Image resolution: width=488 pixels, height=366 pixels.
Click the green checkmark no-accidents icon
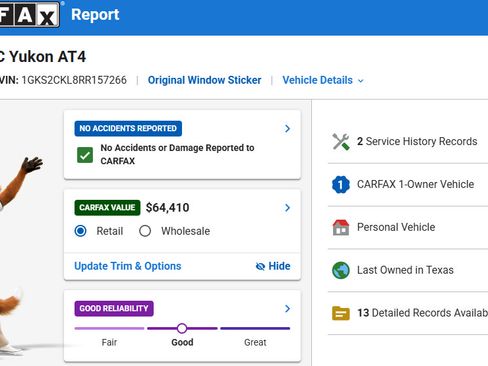click(85, 155)
